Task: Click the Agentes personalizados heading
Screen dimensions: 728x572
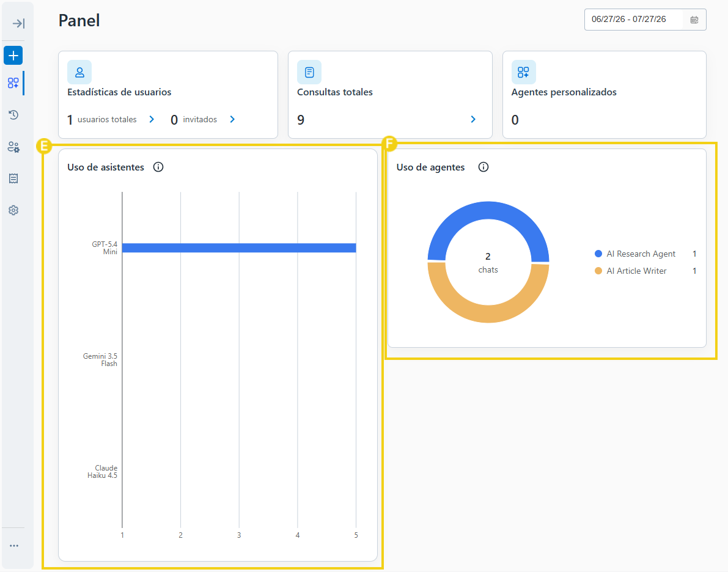Action: (564, 92)
